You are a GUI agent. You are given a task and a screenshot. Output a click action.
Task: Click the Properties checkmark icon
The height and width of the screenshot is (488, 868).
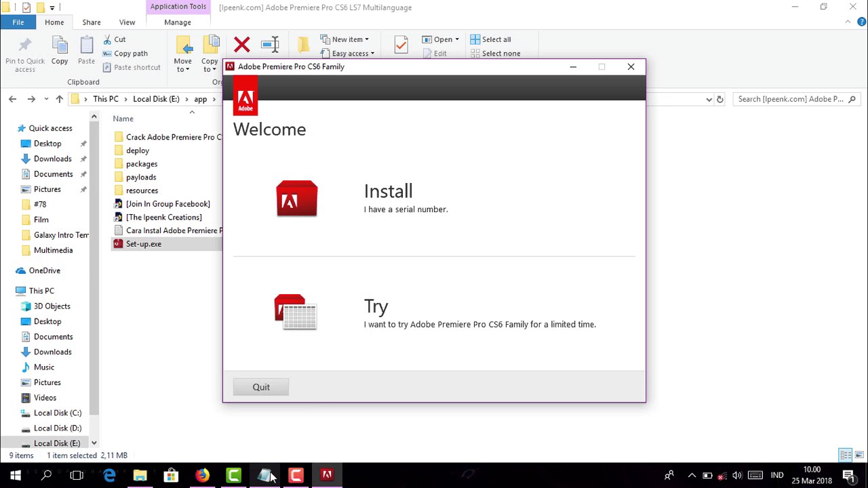(401, 45)
